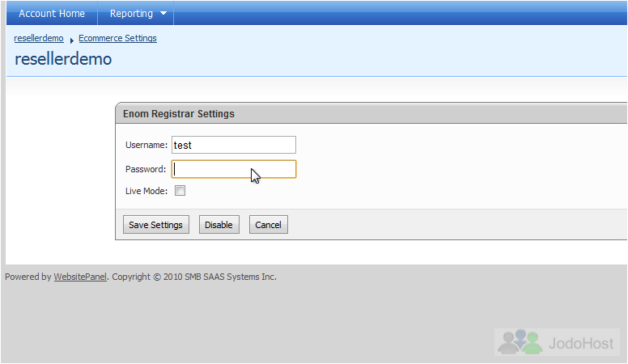The width and height of the screenshot is (628, 364).
Task: Click the Disable button
Action: coord(219,225)
